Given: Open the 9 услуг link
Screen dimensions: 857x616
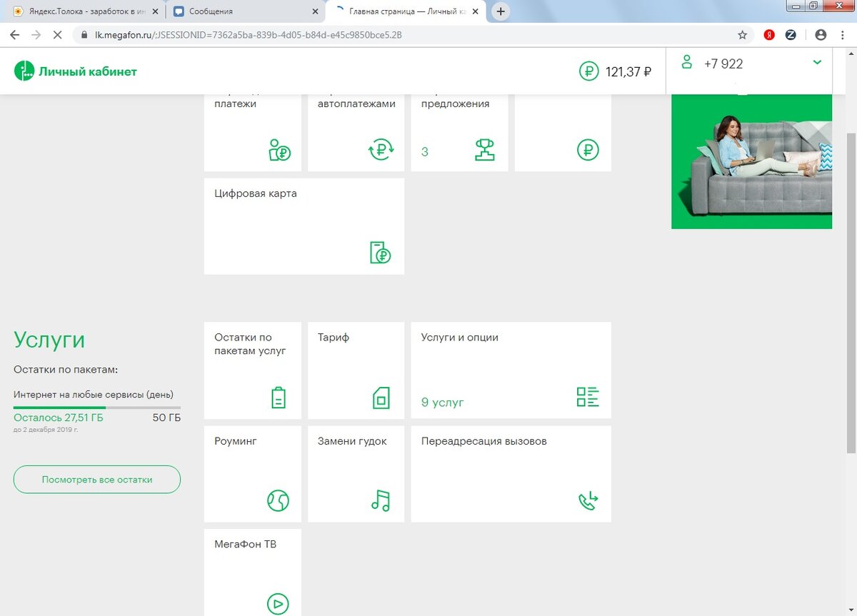Looking at the screenshot, I should coord(442,403).
